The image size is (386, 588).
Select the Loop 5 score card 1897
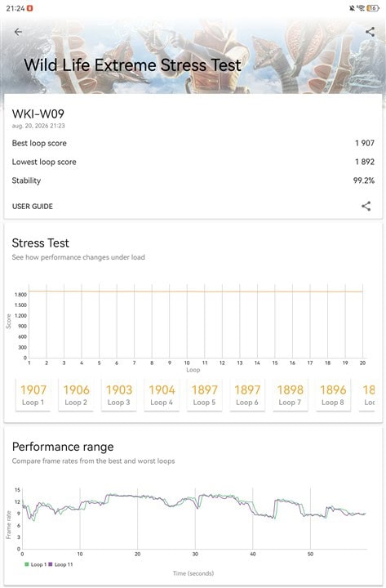(x=204, y=395)
